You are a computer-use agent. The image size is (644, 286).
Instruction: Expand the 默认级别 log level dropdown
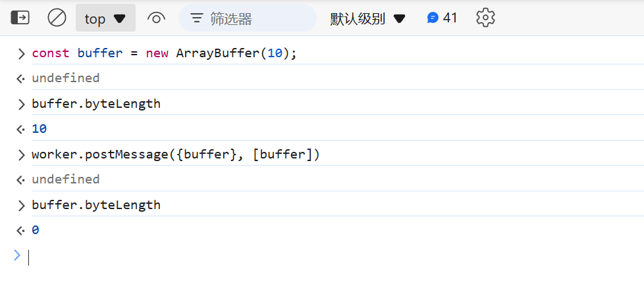[358, 18]
